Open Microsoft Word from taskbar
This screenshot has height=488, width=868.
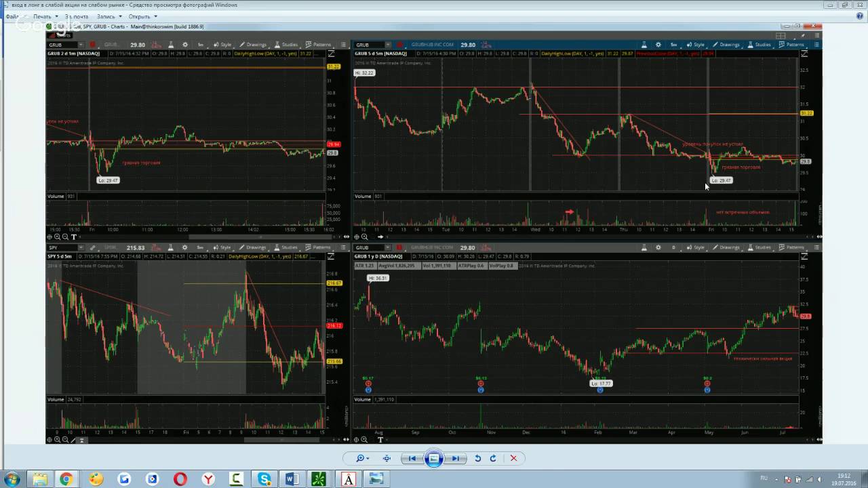click(x=292, y=479)
